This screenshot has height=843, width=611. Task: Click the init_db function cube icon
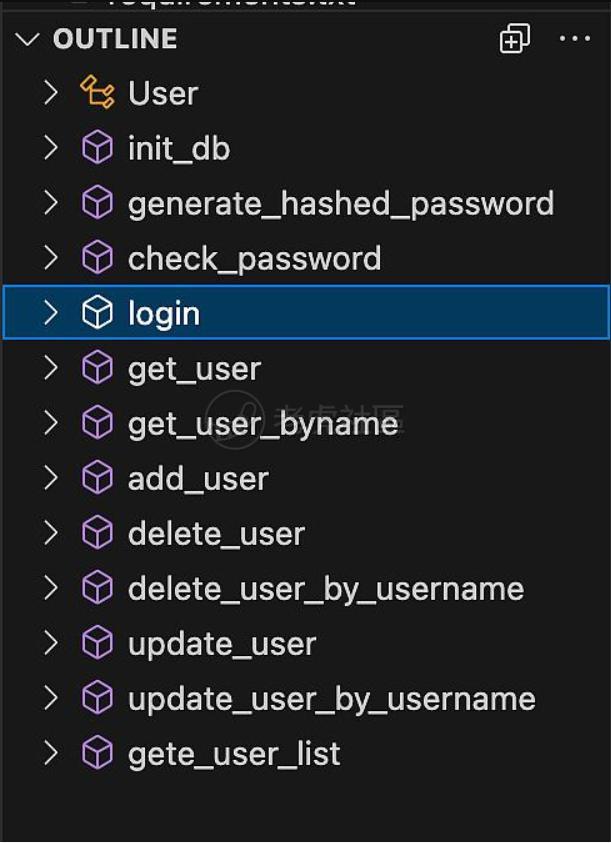97,149
